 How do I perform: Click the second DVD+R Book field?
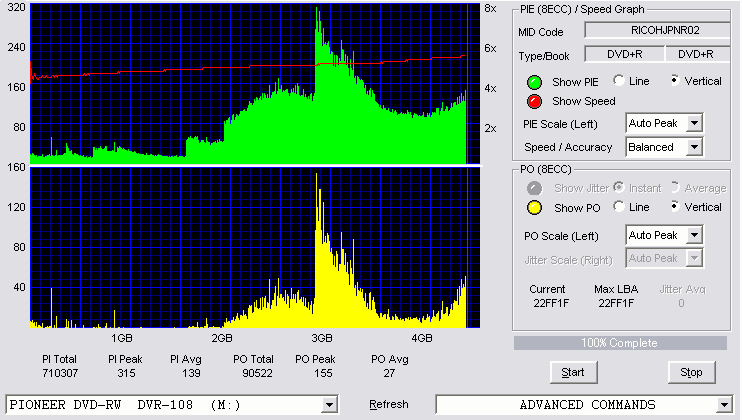698,54
